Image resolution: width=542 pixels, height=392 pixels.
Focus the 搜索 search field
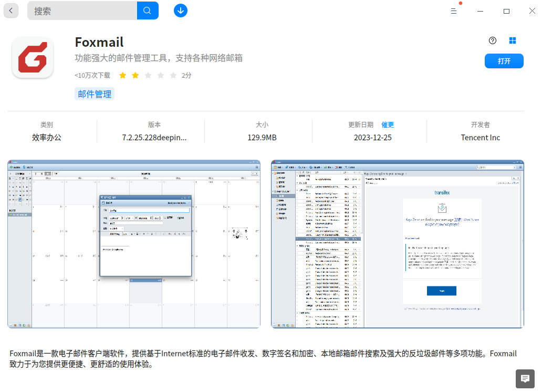(x=82, y=11)
